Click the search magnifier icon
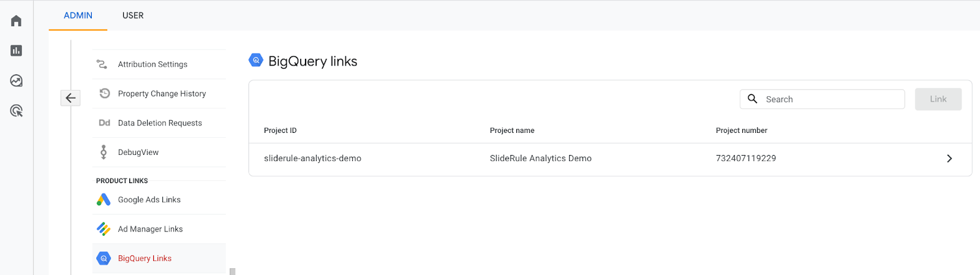 click(x=753, y=99)
